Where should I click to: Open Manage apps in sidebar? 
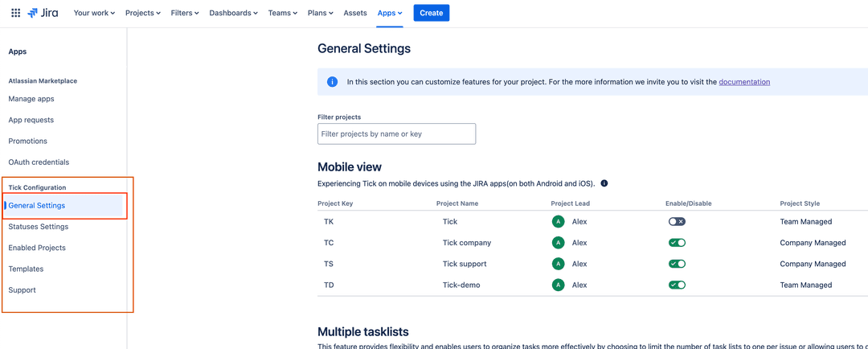[x=31, y=99]
